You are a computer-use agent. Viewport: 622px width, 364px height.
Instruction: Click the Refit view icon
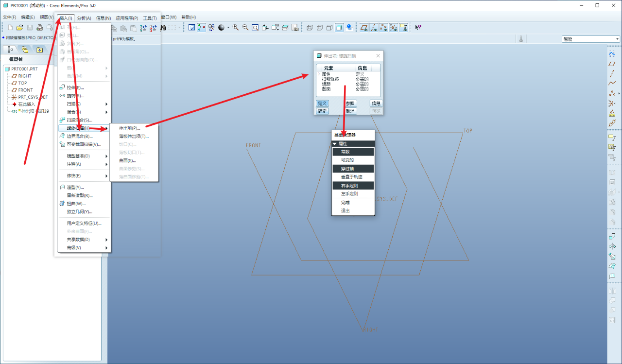pos(255,28)
